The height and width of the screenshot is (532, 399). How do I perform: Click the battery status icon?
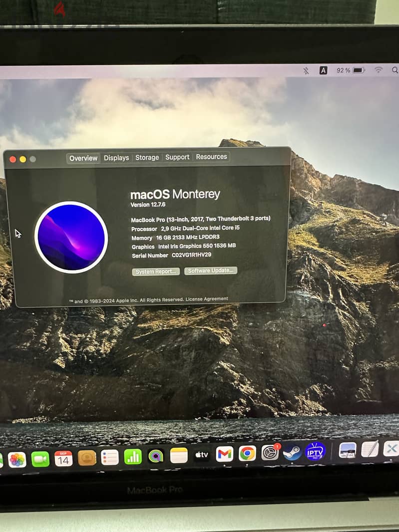point(359,70)
